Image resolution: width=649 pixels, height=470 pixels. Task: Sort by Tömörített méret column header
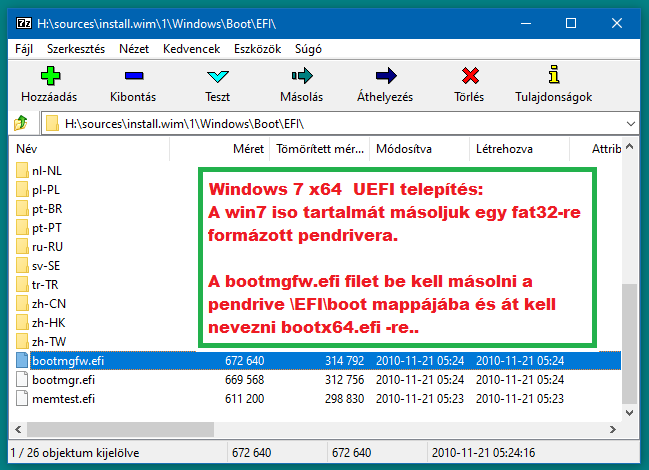click(x=320, y=149)
